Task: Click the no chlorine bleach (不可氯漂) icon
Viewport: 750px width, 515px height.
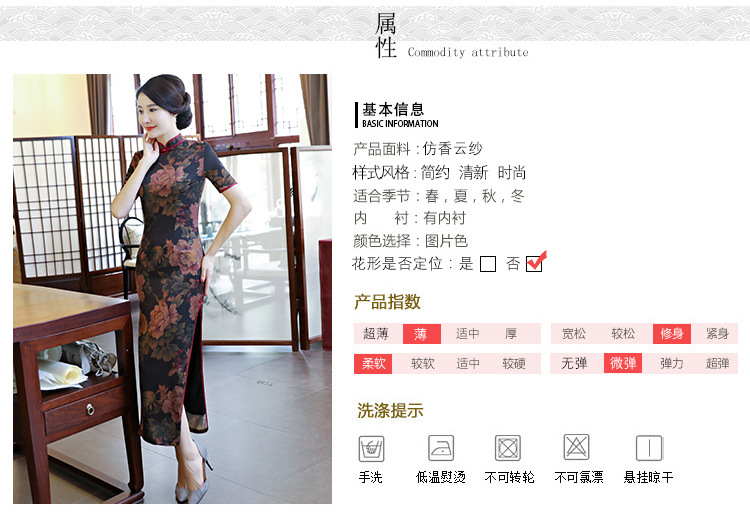Action: coord(576,447)
